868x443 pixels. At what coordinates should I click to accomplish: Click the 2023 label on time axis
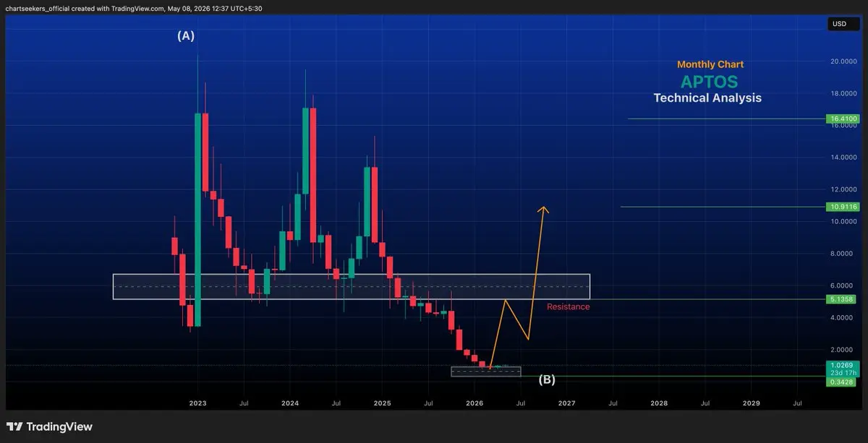pyautogui.click(x=198, y=403)
